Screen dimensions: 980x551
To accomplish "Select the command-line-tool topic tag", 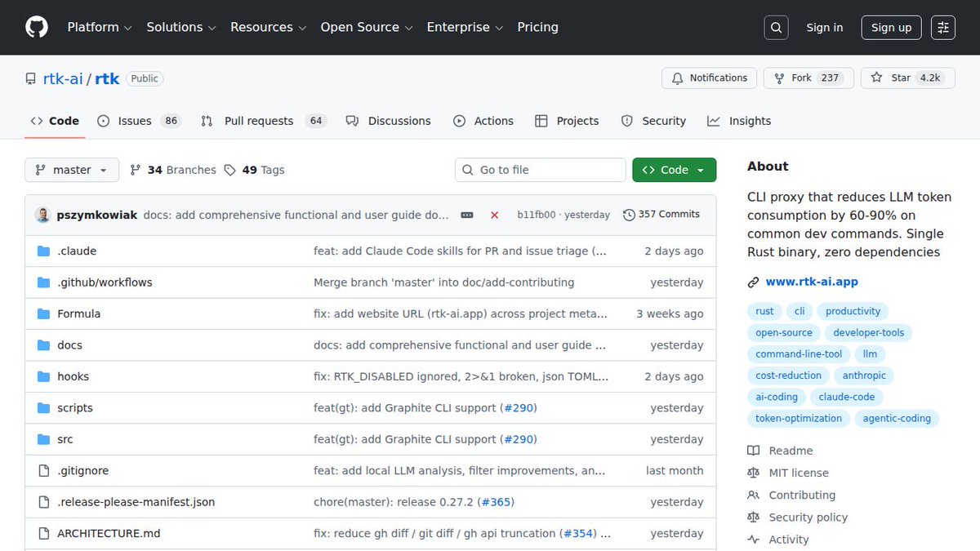I will [799, 354].
